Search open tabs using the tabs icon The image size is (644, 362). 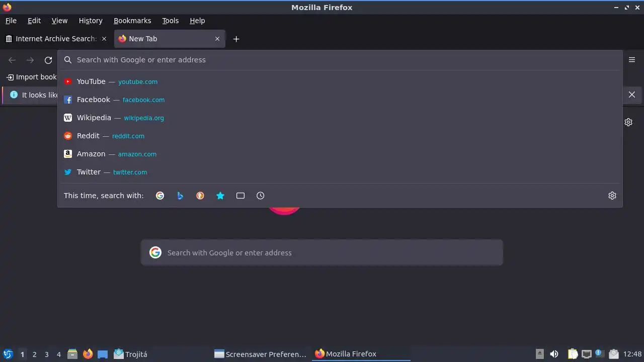(x=240, y=196)
